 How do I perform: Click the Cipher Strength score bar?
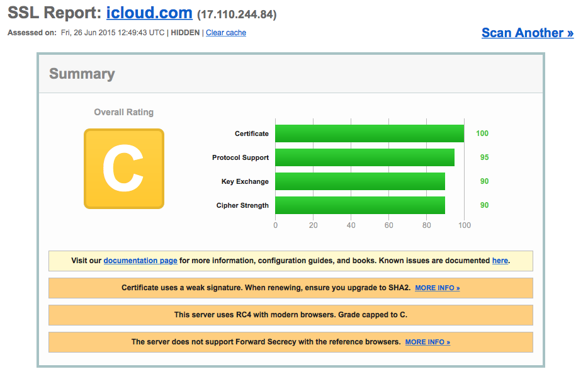[360, 205]
